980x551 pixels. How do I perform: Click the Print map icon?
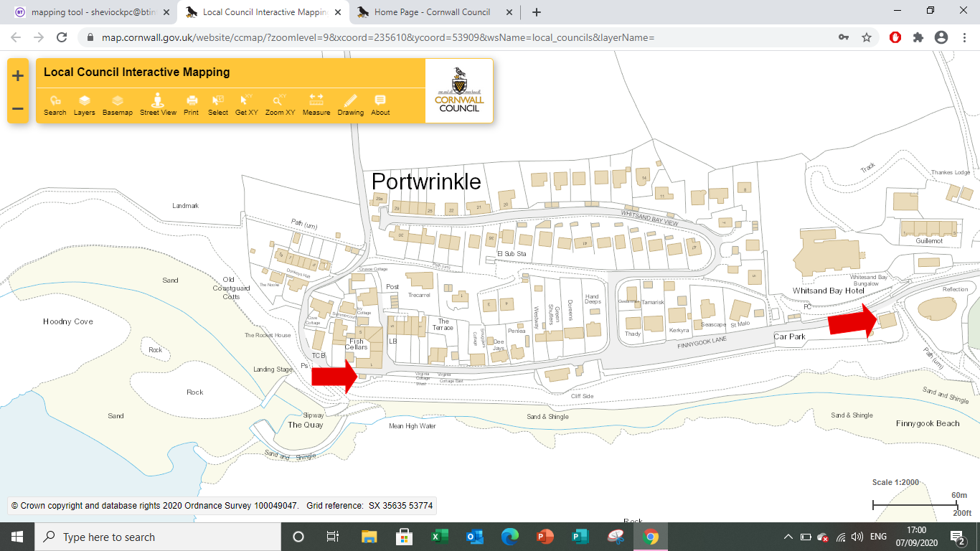(x=191, y=105)
